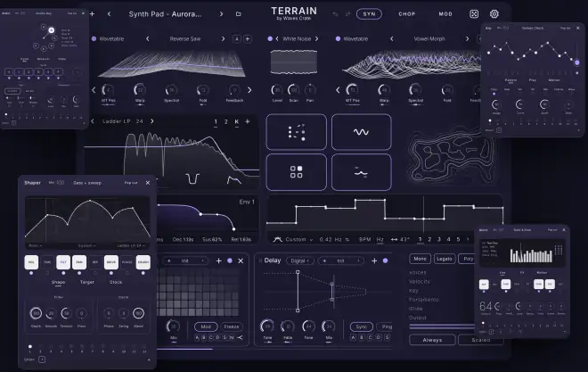Screen dimensions: 588x372
Task: Click the LFO shape icon beside Custom
Action: pyautogui.click(x=277, y=239)
